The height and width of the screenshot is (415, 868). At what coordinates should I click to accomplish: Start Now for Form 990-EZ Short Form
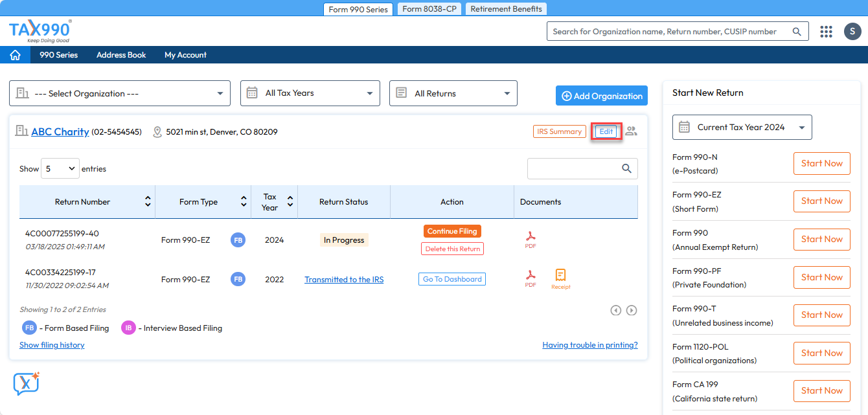click(x=822, y=201)
